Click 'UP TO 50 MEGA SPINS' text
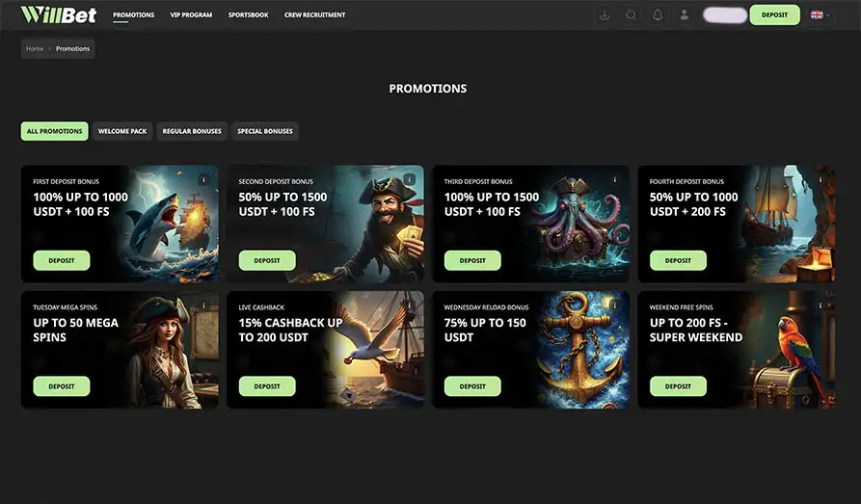 76,330
